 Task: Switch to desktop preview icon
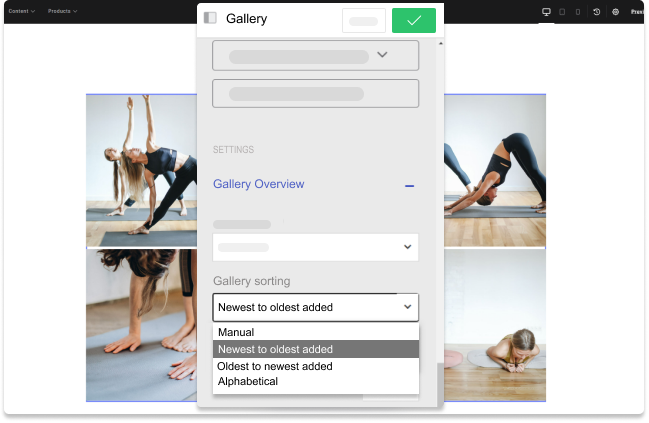[546, 12]
